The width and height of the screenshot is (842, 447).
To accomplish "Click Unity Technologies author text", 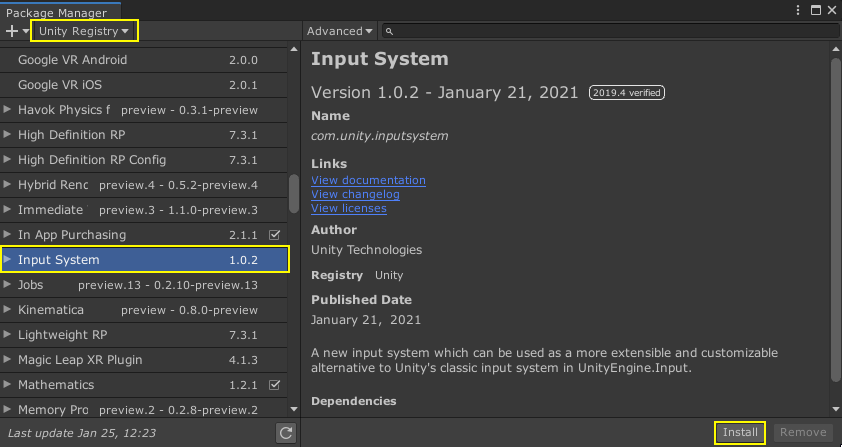I will (x=367, y=250).
